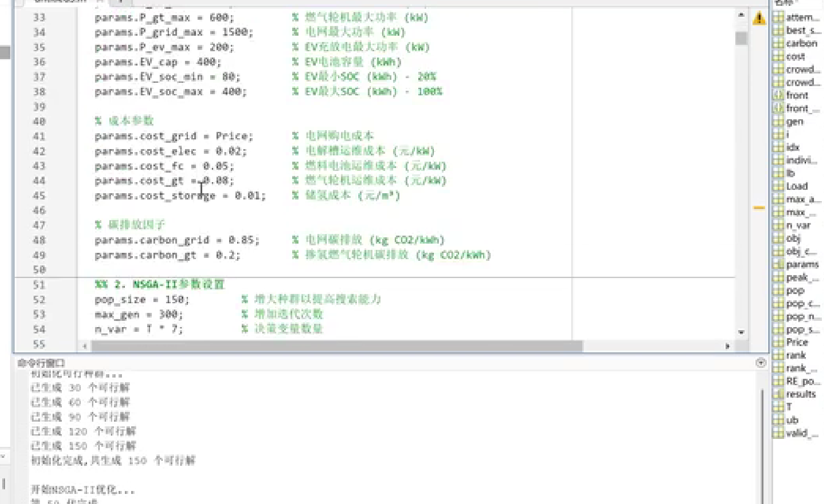The image size is (824, 504).
Task: Click the horizontal scrollbar thumb in editor
Action: (x=336, y=346)
